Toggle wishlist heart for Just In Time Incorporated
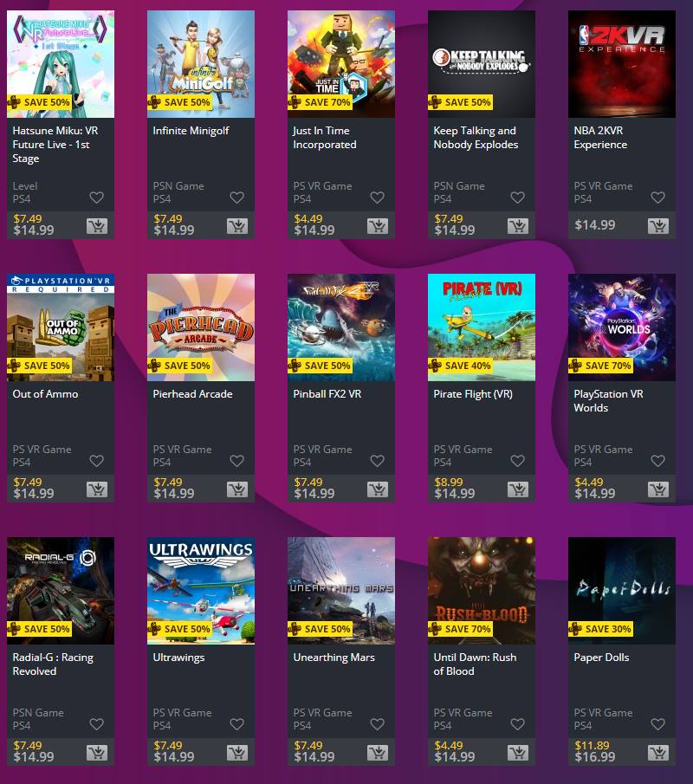 coord(378,198)
